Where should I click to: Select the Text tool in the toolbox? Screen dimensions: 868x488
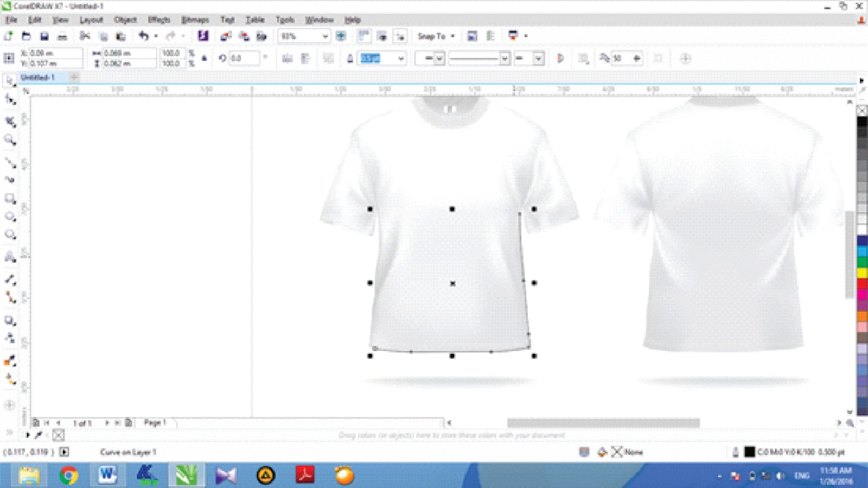(10, 257)
